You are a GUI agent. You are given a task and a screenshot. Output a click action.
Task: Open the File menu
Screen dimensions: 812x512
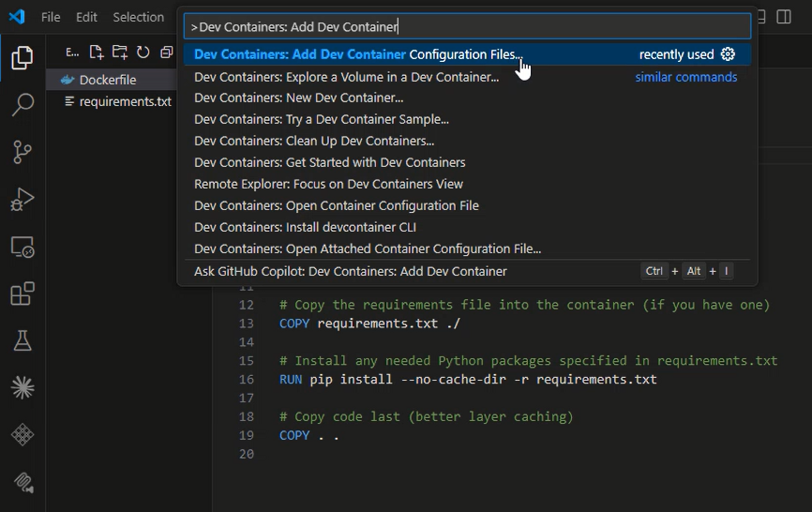coord(51,17)
